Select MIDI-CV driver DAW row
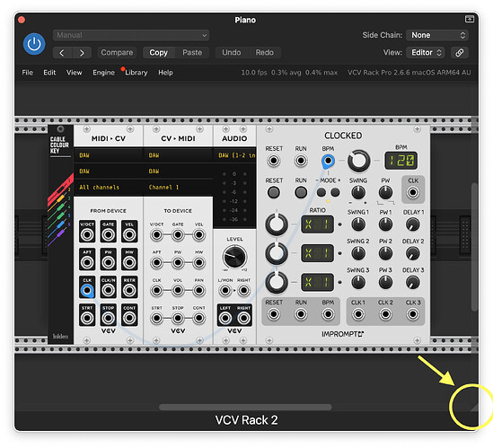Screen dimensions: 493x448 tap(109, 155)
